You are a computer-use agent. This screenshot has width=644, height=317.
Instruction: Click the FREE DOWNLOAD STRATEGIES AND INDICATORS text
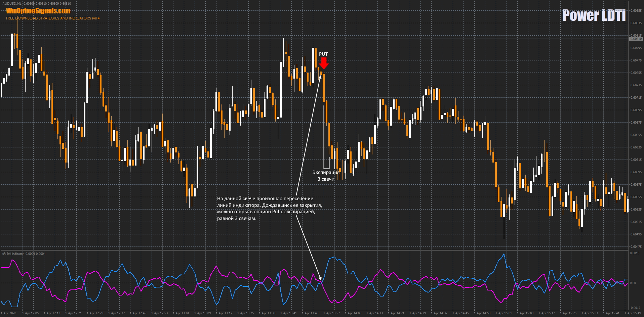pyautogui.click(x=53, y=18)
